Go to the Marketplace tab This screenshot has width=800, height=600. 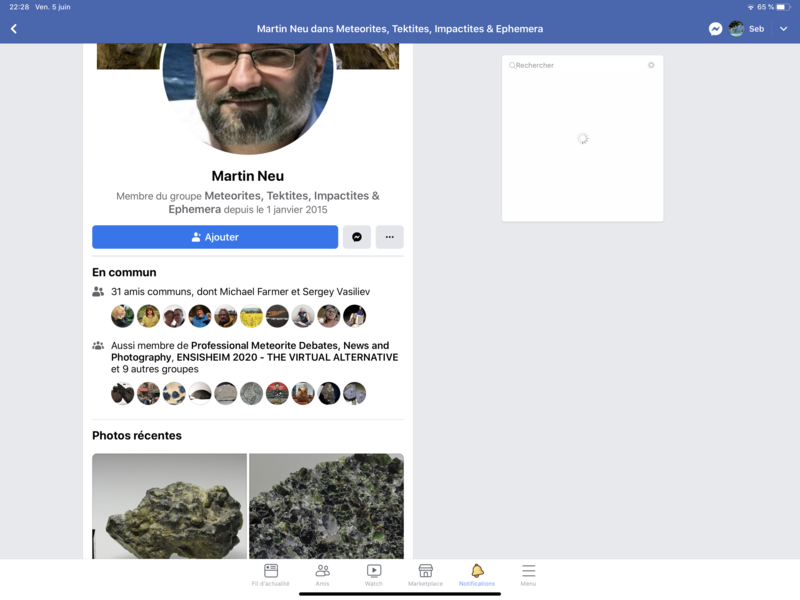pyautogui.click(x=426, y=575)
